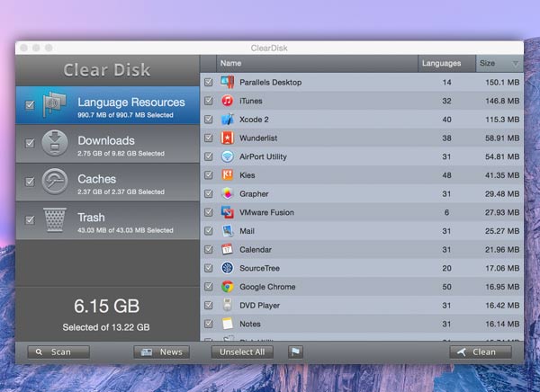The width and height of the screenshot is (540, 392).
Task: Uncheck the Notes row checkbox
Action: 209,324
